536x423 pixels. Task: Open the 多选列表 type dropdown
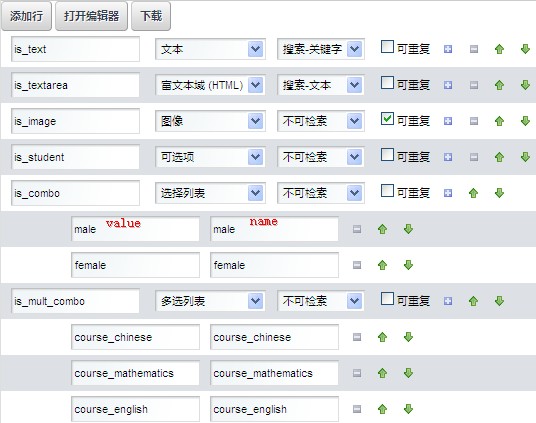(x=210, y=301)
